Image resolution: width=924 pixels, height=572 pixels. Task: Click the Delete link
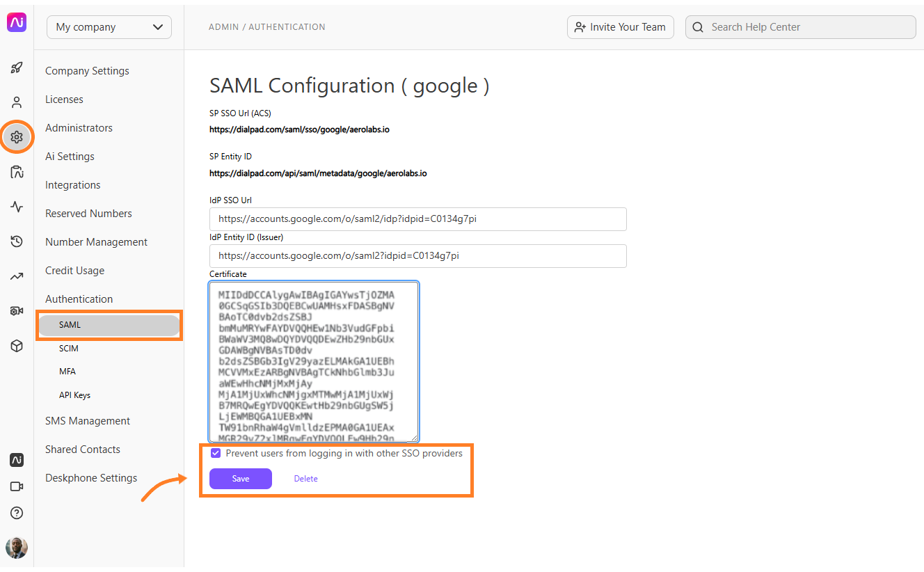[305, 479]
